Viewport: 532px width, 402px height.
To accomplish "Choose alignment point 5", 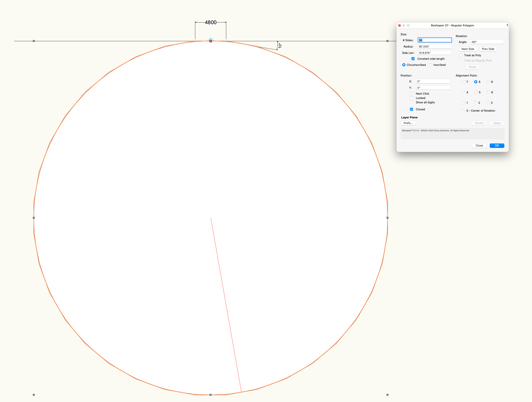I will click(x=476, y=92).
